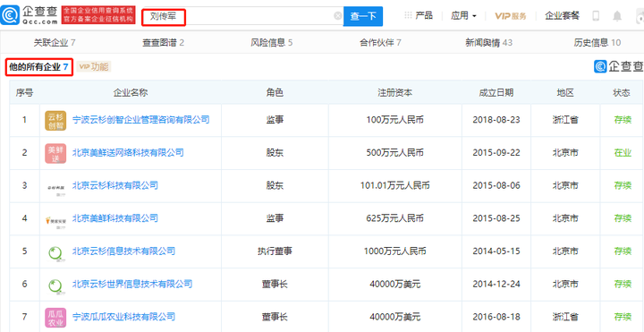Open the mobile phone app icon
Screen dimensions: 644x332
pyautogui.click(x=596, y=16)
